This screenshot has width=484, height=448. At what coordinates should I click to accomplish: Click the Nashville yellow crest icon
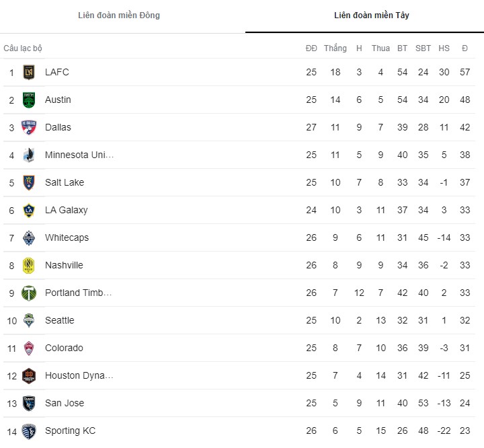[x=29, y=266]
